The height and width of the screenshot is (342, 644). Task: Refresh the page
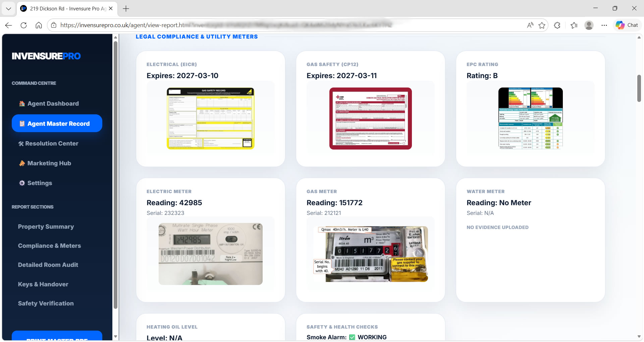(x=23, y=25)
